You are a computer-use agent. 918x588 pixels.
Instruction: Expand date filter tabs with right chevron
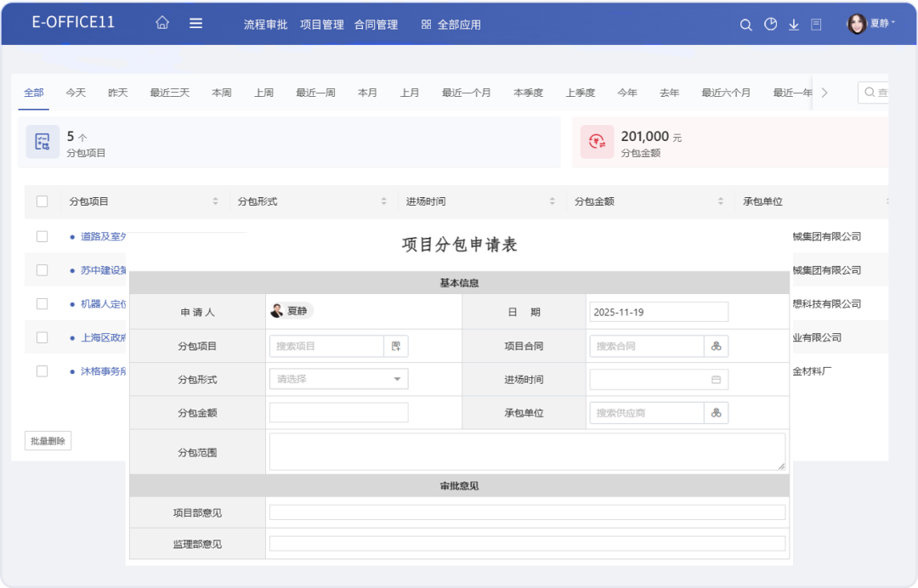point(824,93)
